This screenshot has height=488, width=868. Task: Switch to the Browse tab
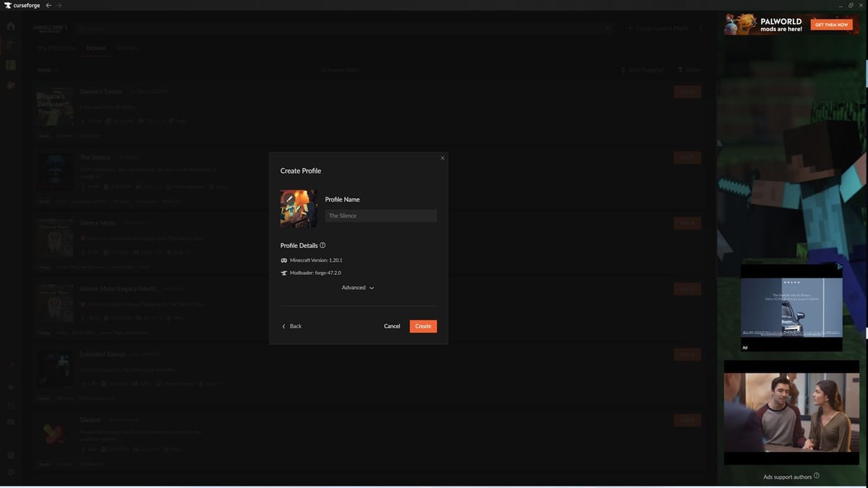coord(95,48)
